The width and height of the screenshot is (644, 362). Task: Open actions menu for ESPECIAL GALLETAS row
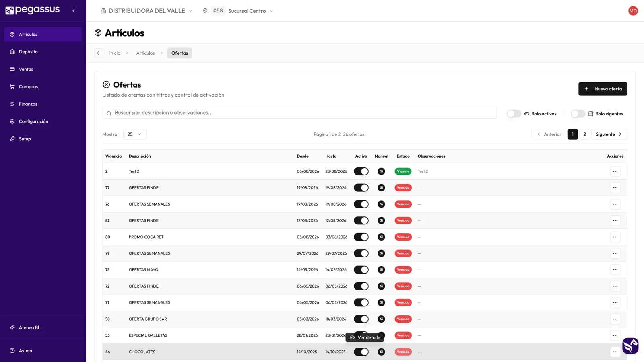point(615,335)
